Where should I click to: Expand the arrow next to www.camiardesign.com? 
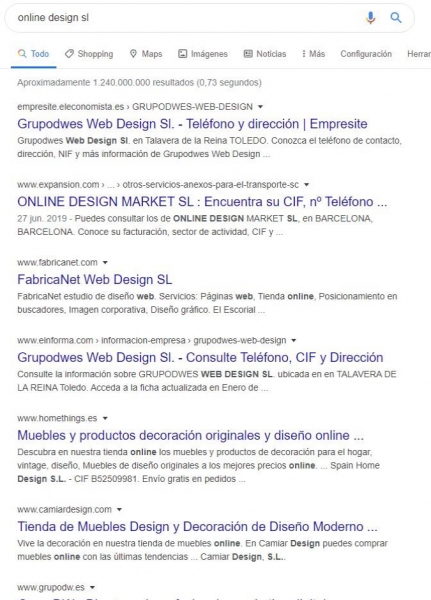[x=119, y=510]
